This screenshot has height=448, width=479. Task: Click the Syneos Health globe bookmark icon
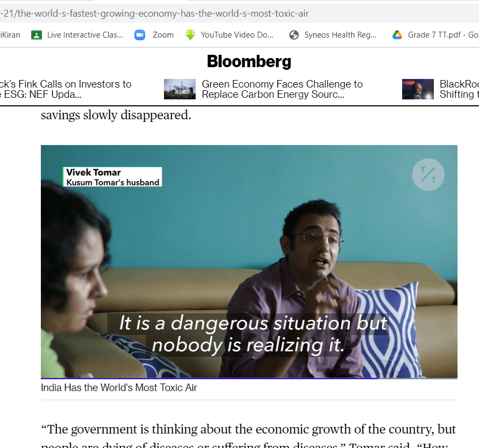tap(294, 35)
